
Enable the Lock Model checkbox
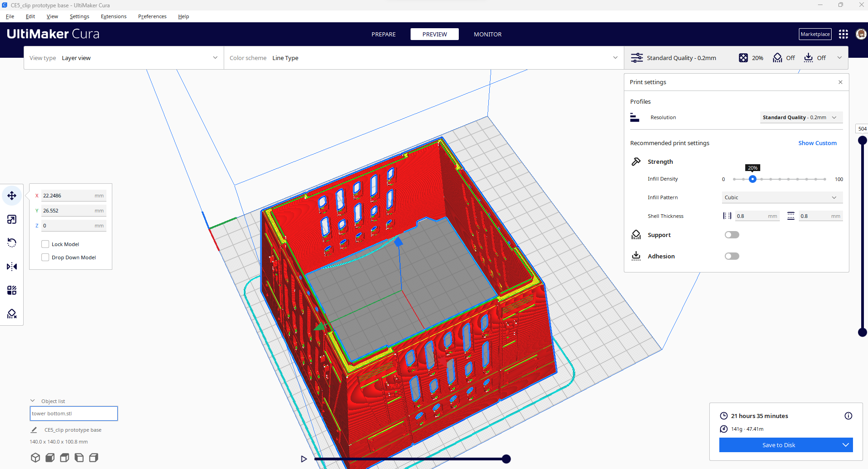click(45, 244)
